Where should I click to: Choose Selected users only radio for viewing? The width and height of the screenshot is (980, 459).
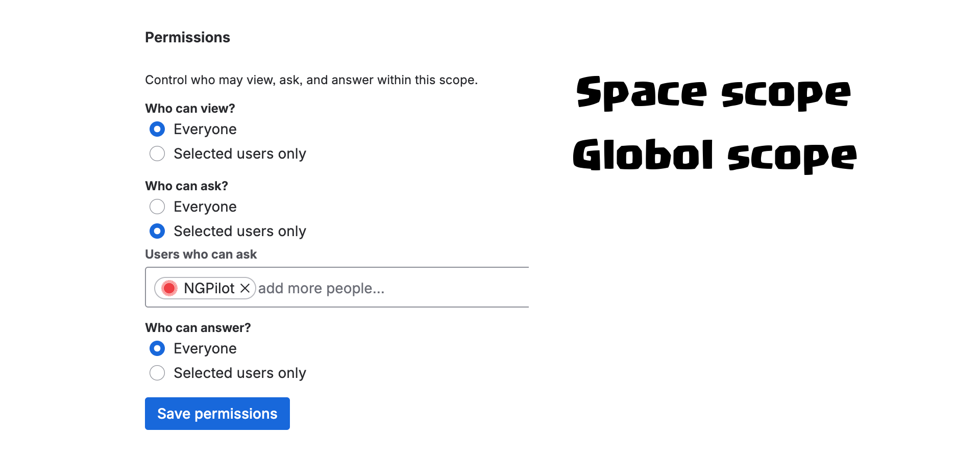(x=157, y=154)
